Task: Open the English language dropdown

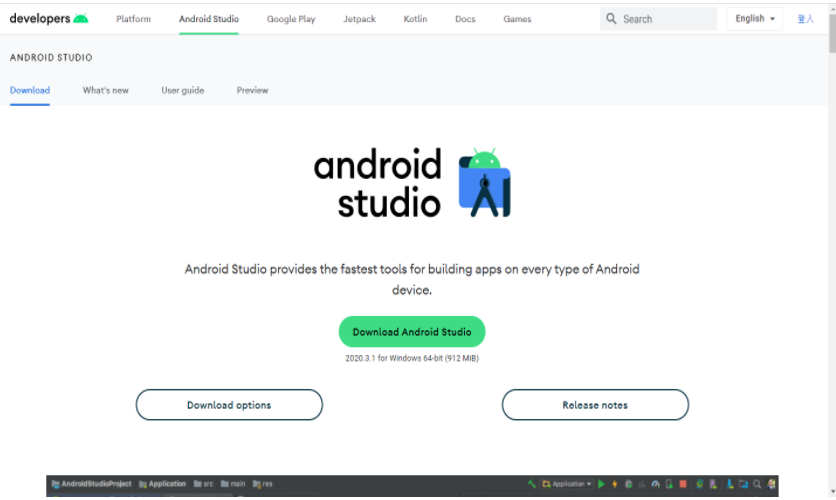Action: click(x=754, y=19)
